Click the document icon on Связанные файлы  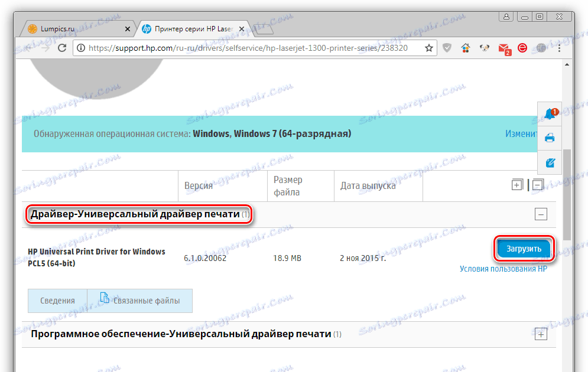click(104, 298)
